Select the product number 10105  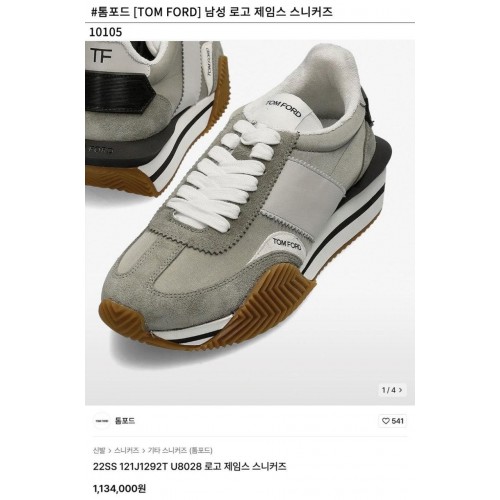[106, 32]
